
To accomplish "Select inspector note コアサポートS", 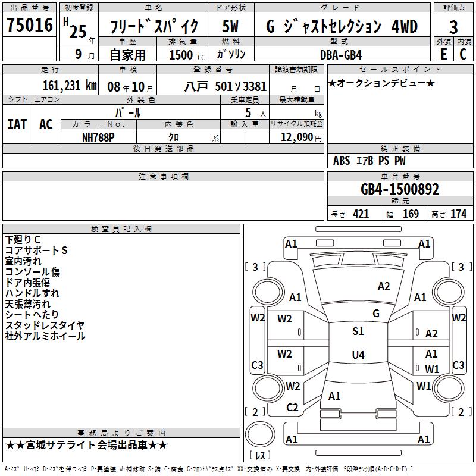I will point(36,250).
